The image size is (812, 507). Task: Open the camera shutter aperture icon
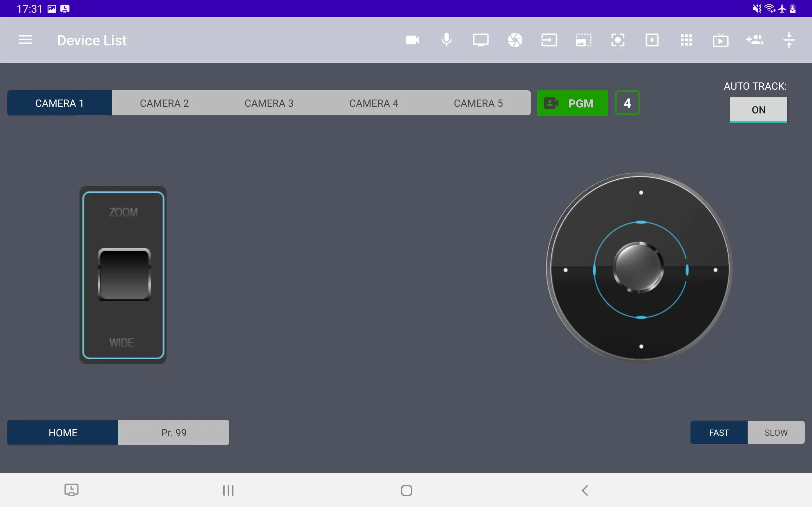(x=515, y=40)
